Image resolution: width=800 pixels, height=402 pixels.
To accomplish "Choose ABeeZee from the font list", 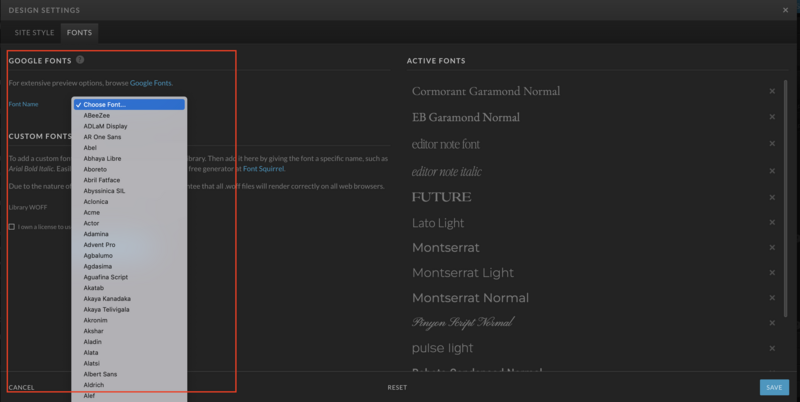I will (129, 115).
